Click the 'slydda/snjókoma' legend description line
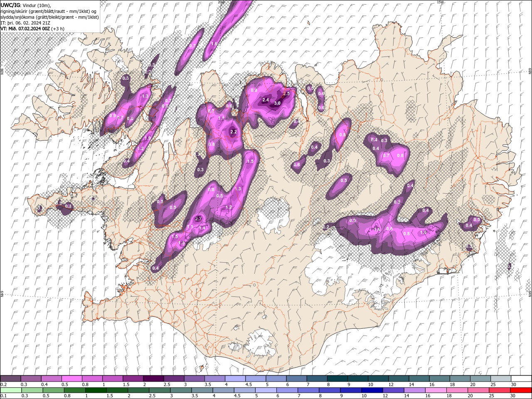Screen dimensions: 532x399 (x=49, y=17)
